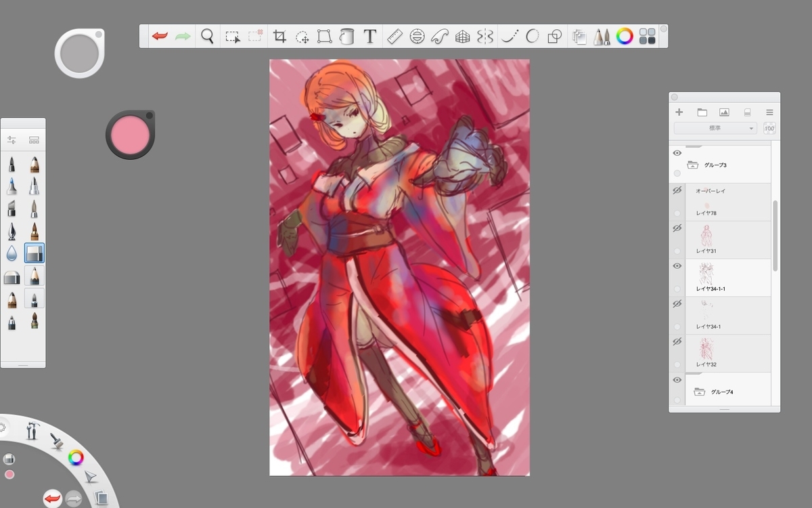Open the Perspective Guides tool

pos(462,37)
